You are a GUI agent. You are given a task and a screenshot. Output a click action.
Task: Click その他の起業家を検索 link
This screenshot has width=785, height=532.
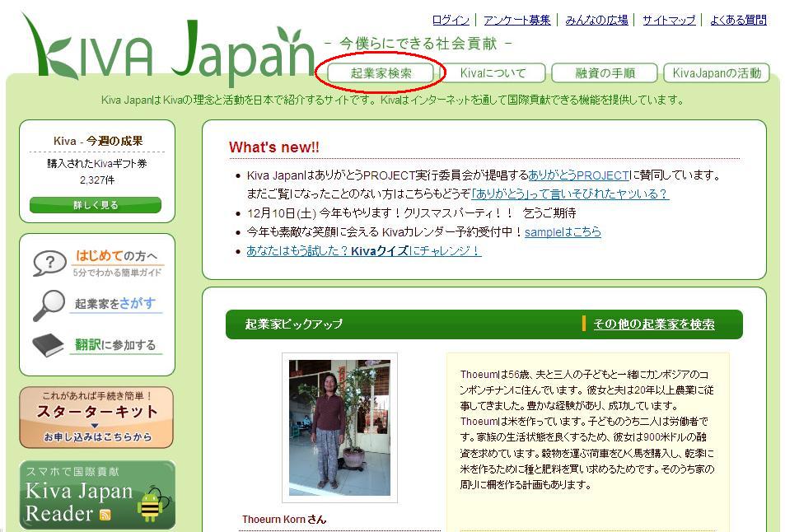tap(654, 324)
